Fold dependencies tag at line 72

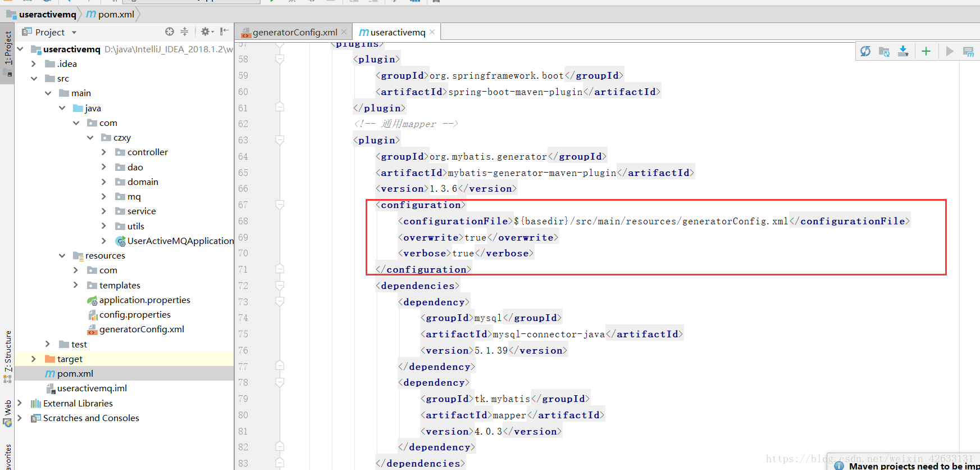click(280, 286)
